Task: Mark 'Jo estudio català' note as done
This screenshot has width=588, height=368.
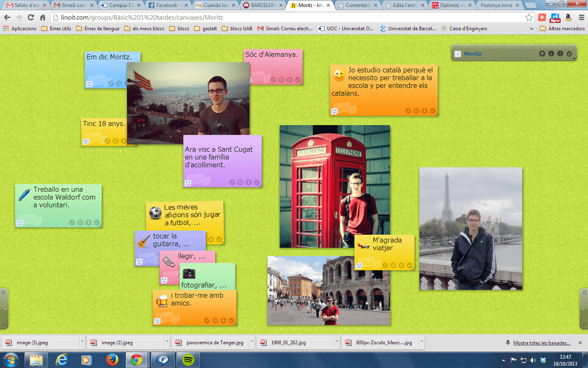Action: [x=433, y=111]
